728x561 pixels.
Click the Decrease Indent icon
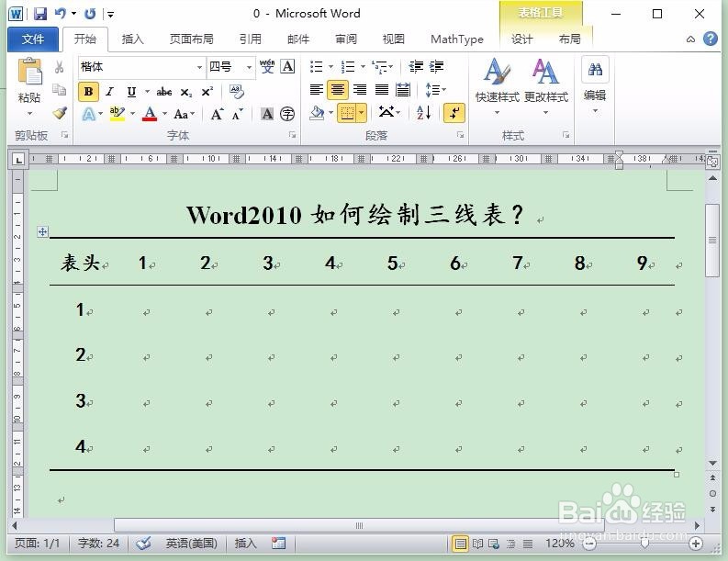click(416, 67)
